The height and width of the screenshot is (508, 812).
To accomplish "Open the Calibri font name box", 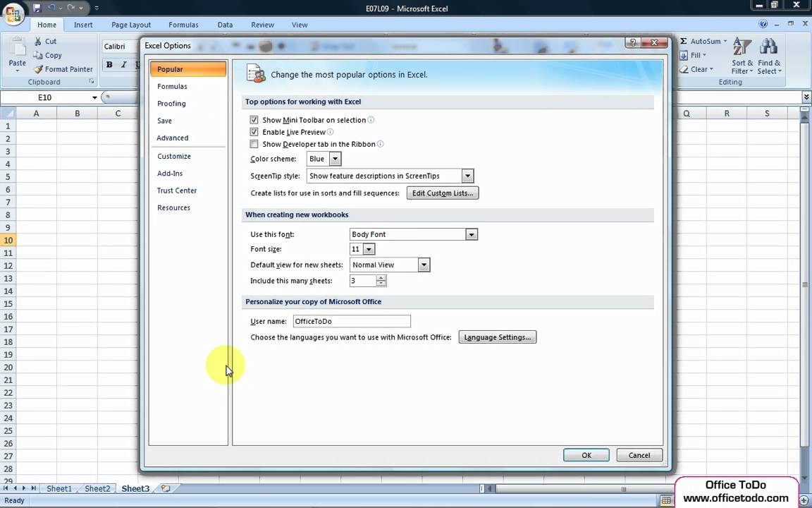I will (120, 46).
